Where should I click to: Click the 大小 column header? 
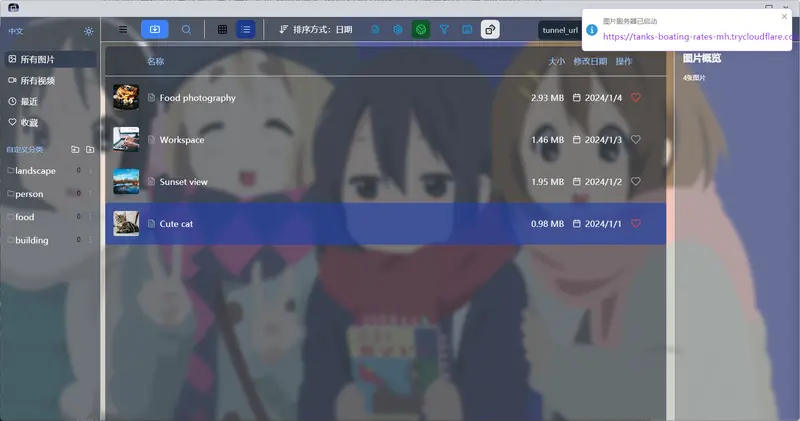[x=556, y=61]
